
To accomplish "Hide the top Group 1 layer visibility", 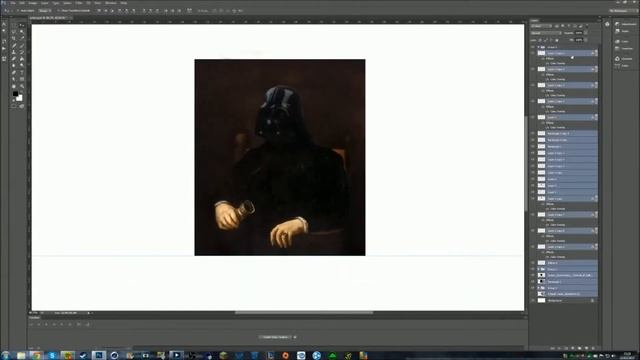I will 533,47.
